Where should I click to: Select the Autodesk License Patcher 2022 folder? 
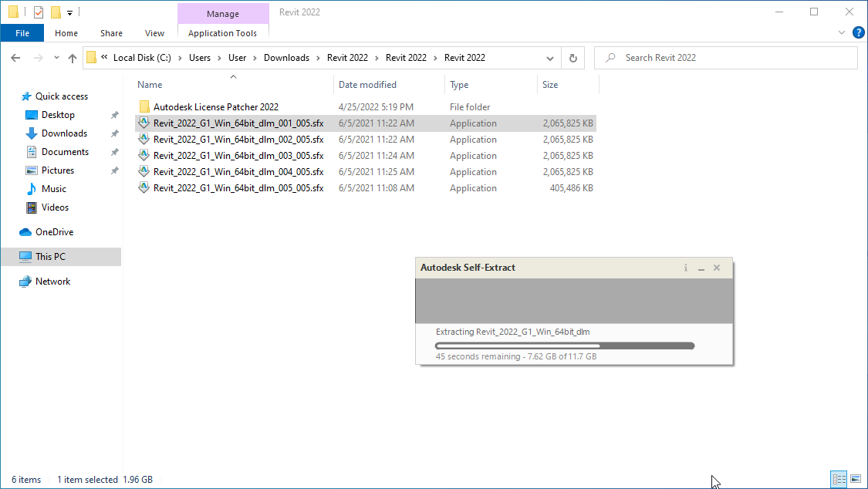[x=215, y=107]
